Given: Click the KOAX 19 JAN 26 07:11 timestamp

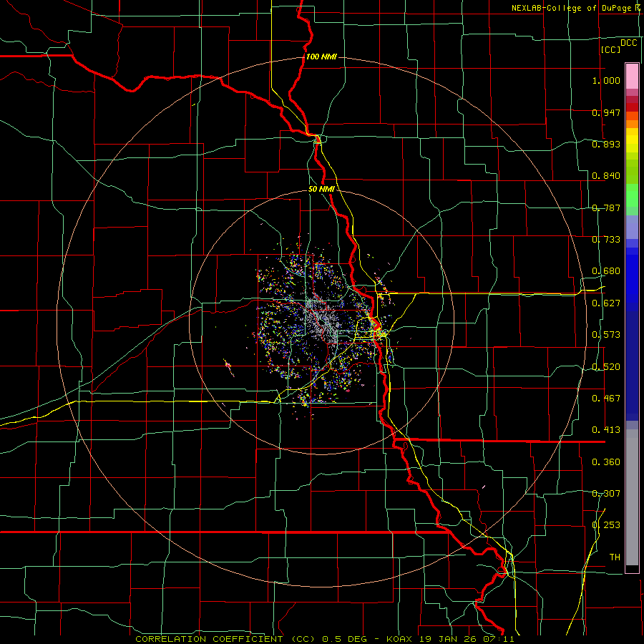Looking at the screenshot, I should tap(450, 639).
